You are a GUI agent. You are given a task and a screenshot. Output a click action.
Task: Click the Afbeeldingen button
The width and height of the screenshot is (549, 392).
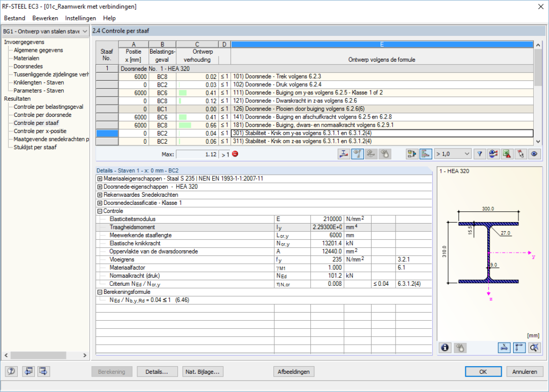click(x=293, y=372)
